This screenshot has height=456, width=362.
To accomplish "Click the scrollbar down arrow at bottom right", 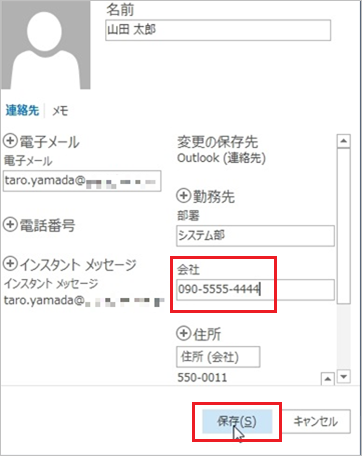I will tap(344, 377).
